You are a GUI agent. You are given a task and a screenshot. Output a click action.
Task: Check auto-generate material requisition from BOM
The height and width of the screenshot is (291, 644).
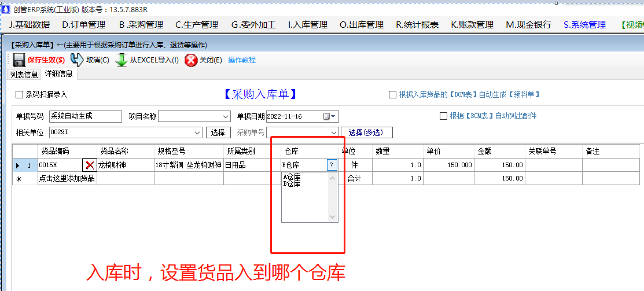click(393, 94)
